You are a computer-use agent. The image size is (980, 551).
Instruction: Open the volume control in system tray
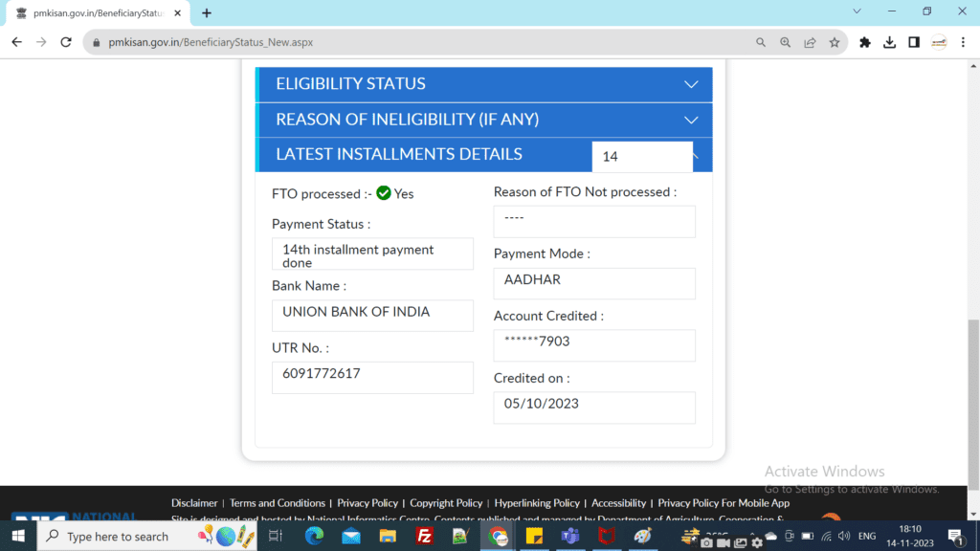pos(844,536)
